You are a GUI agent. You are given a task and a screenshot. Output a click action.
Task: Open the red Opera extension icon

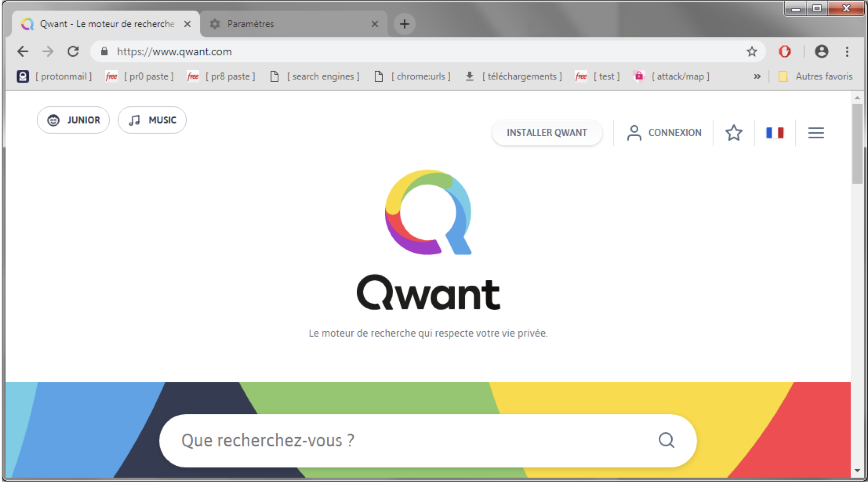784,51
